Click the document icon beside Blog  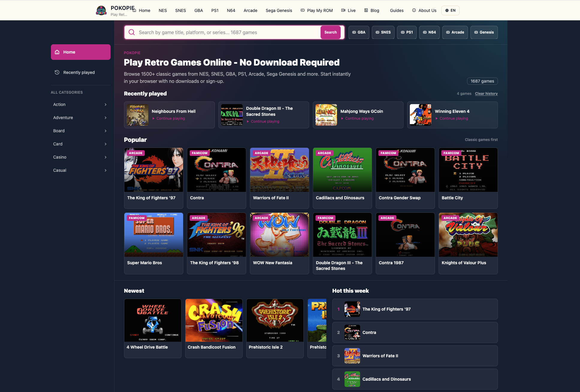tap(366, 10)
